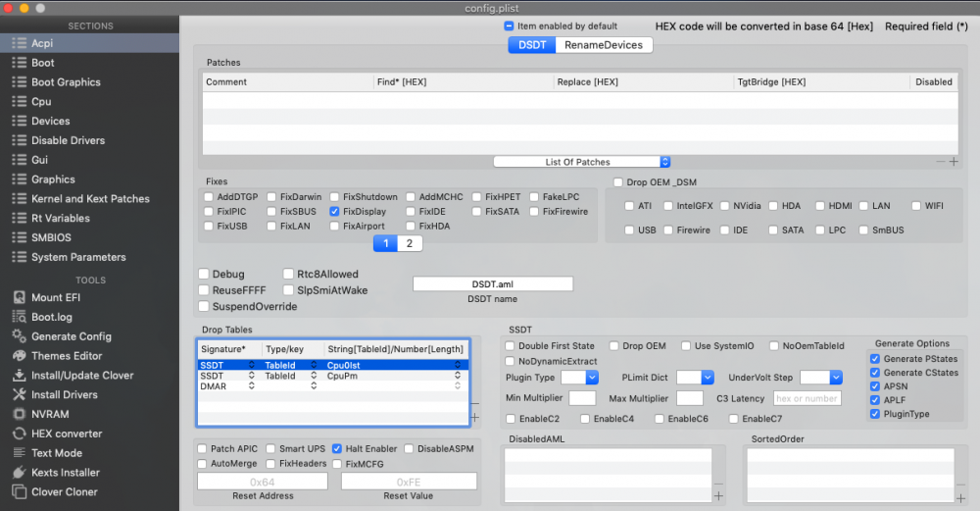Click the Kernel and Kext Patches list icon
The height and width of the screenshot is (511, 980).
[x=20, y=198]
